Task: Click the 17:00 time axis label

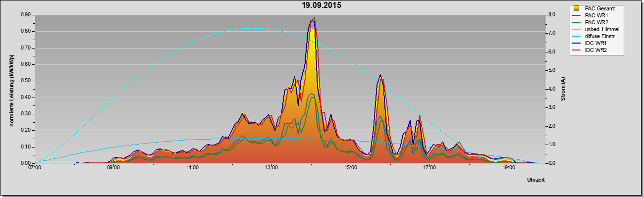Action: click(x=429, y=169)
